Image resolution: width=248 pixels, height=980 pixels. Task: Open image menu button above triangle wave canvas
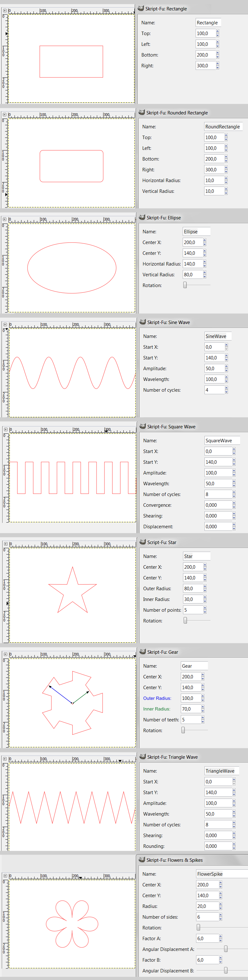click(5, 759)
